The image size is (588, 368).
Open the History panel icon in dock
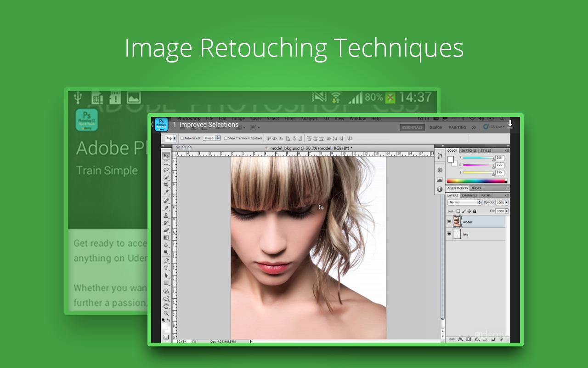(440, 155)
